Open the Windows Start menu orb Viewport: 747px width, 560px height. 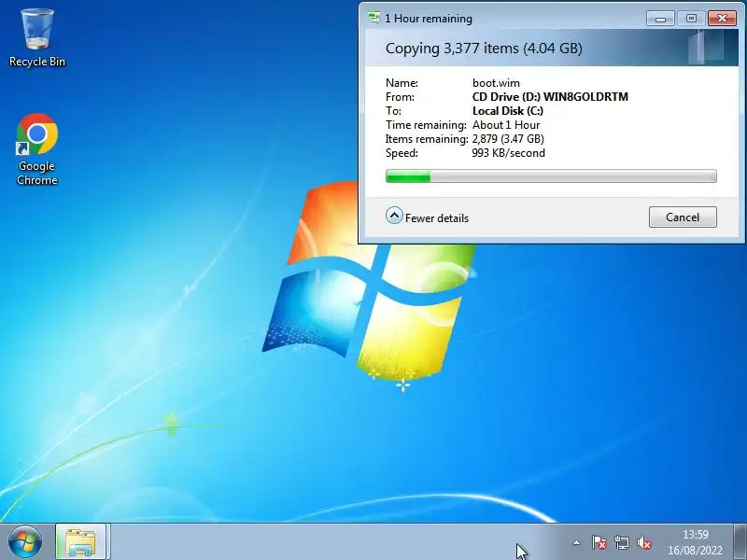coord(24,542)
